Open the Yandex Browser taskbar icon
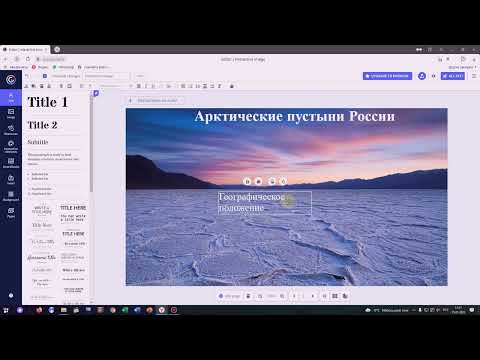The height and width of the screenshot is (360, 480). (162, 310)
